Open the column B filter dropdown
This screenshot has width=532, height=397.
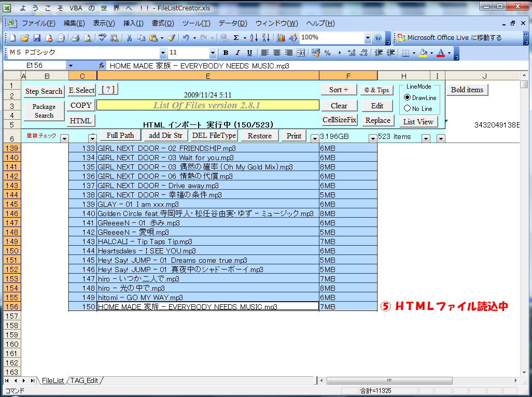(x=64, y=138)
